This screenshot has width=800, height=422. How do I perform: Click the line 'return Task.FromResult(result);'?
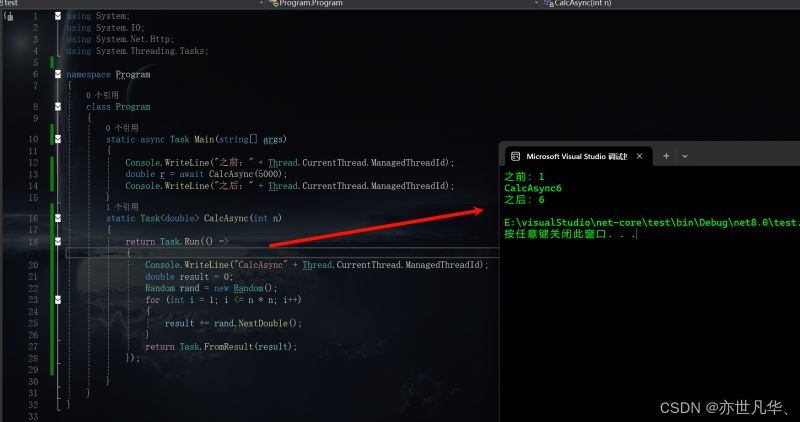[x=221, y=346]
